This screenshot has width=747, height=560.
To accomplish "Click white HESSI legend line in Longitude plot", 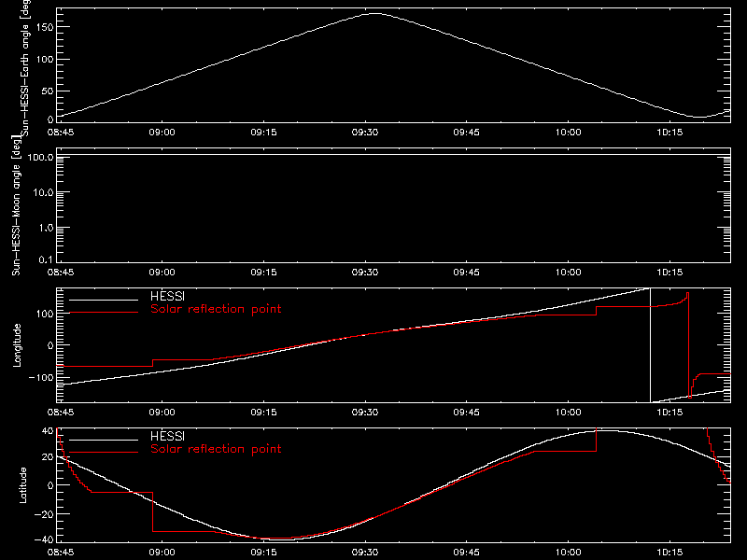I will pyautogui.click(x=104, y=300).
